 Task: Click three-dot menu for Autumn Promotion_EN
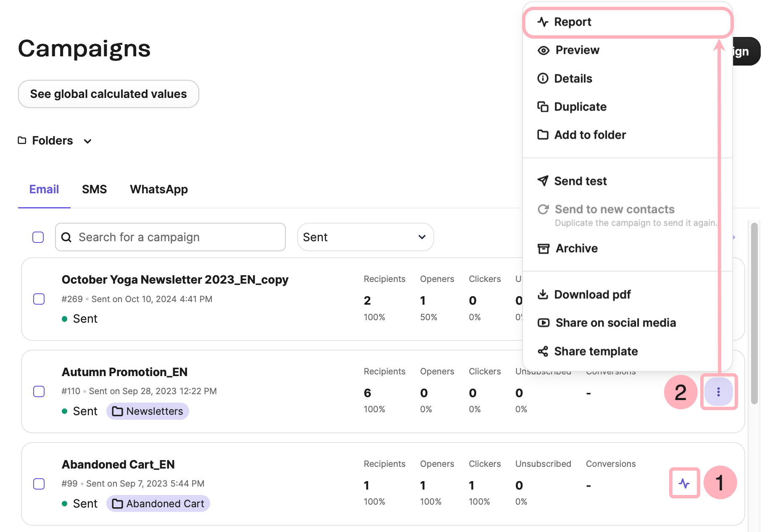click(x=718, y=392)
